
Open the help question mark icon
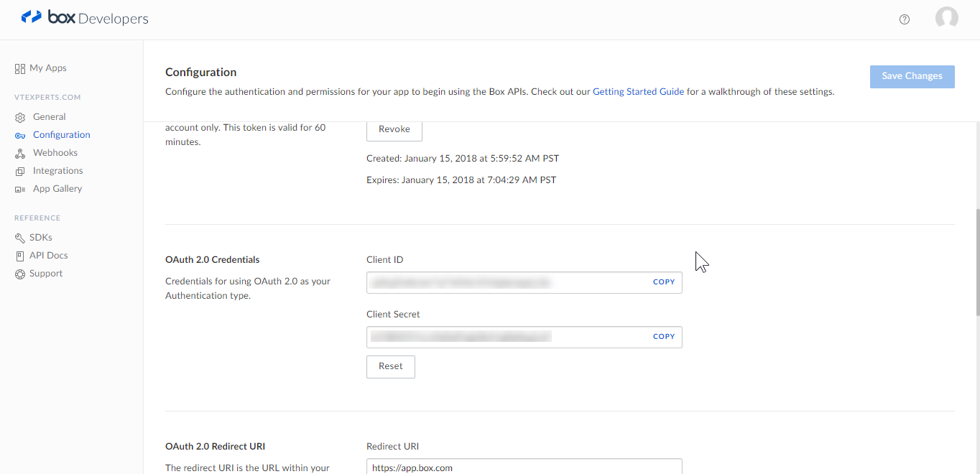[905, 19]
